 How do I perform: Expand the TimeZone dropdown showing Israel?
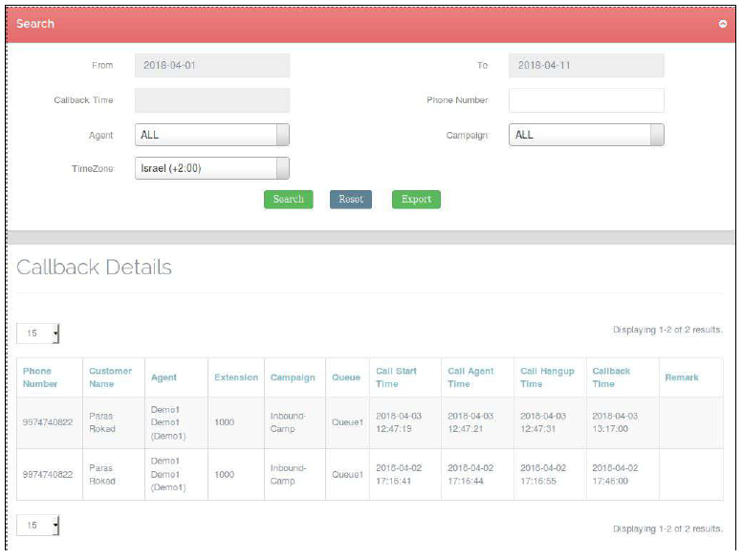click(x=211, y=169)
